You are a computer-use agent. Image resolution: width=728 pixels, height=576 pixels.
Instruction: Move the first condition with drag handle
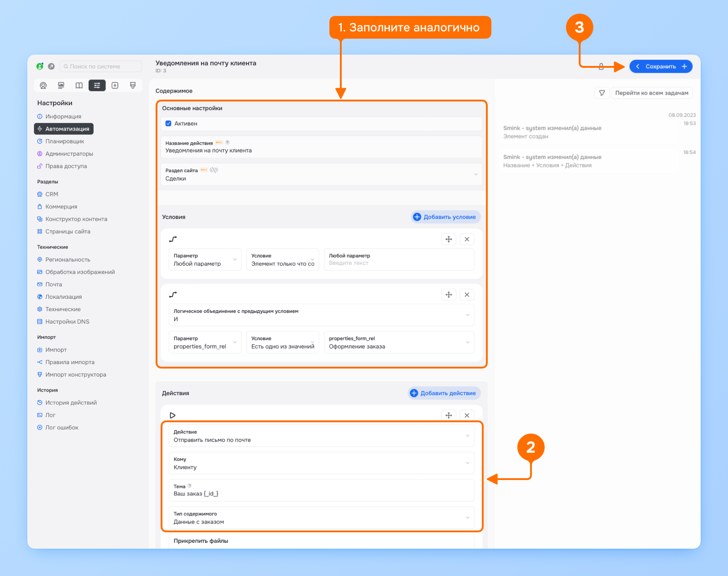click(x=449, y=239)
